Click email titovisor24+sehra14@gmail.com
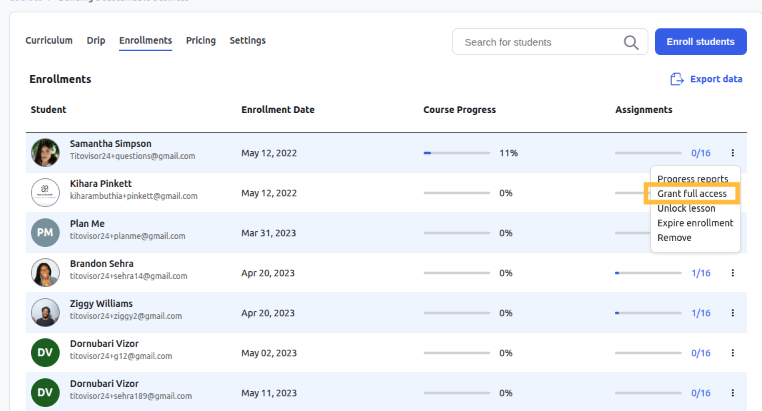Screen dimensions: 762x411 pos(128,276)
